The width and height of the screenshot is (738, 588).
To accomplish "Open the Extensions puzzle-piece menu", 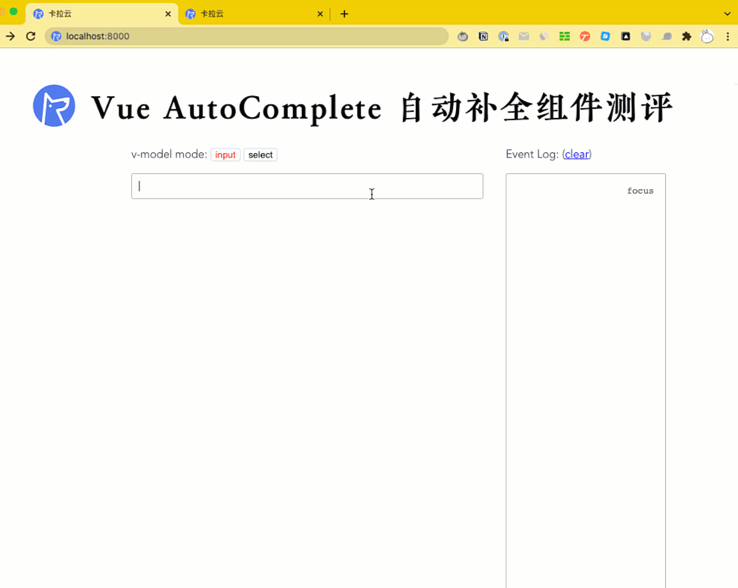I will (x=687, y=36).
